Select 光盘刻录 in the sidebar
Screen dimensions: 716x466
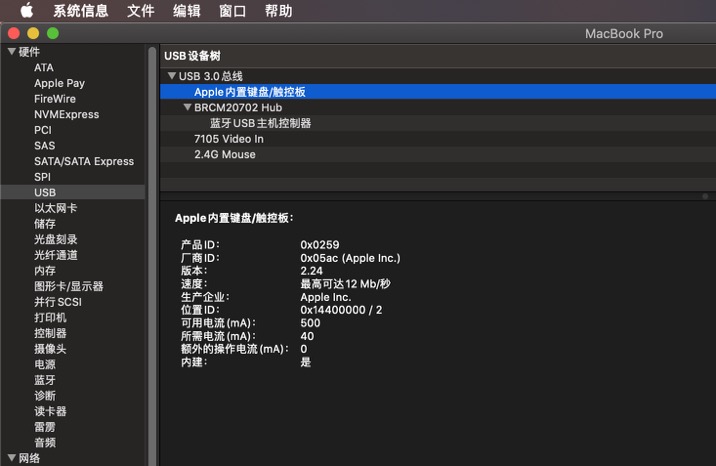coord(56,239)
